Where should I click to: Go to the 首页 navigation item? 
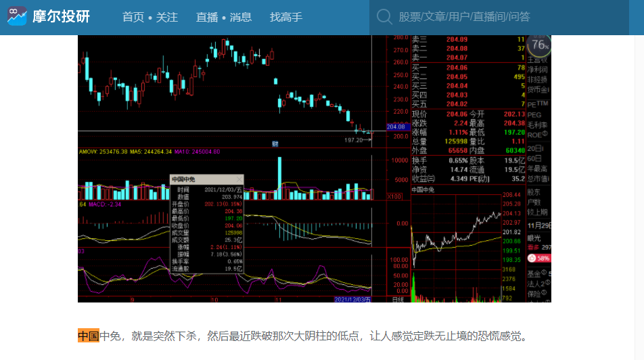coord(133,18)
